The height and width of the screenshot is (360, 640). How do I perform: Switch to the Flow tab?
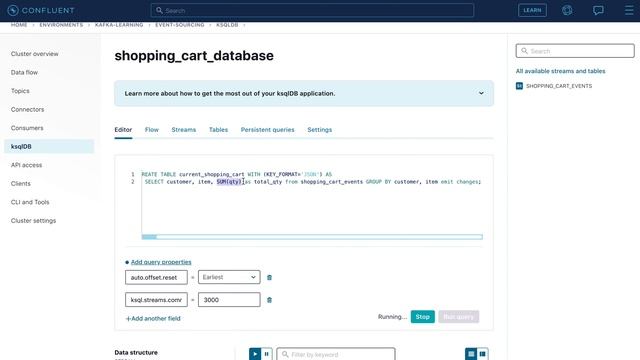151,130
